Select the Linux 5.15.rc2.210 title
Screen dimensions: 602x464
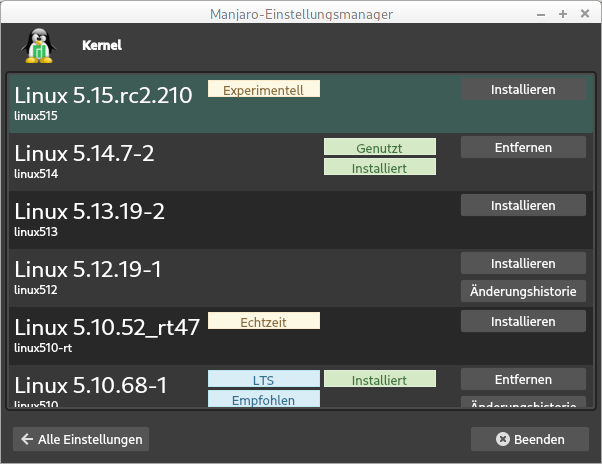103,95
